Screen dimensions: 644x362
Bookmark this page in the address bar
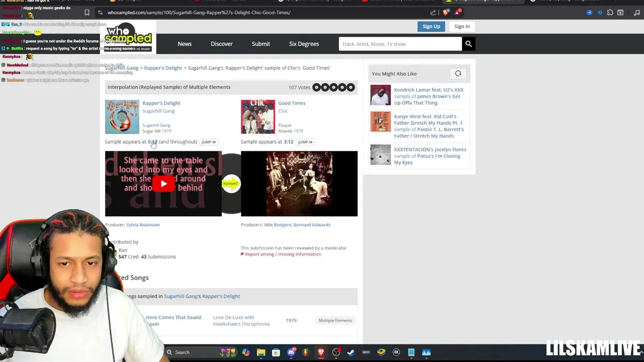coord(87,13)
